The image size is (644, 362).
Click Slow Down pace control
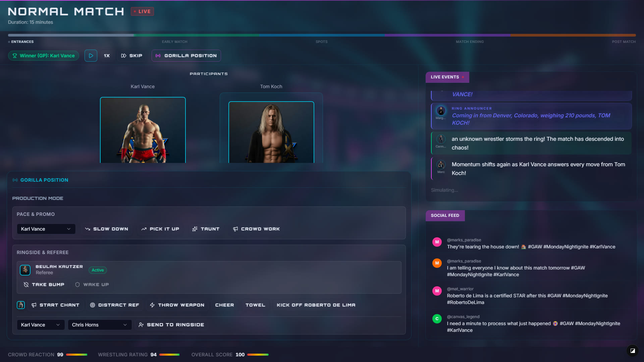pos(107,229)
